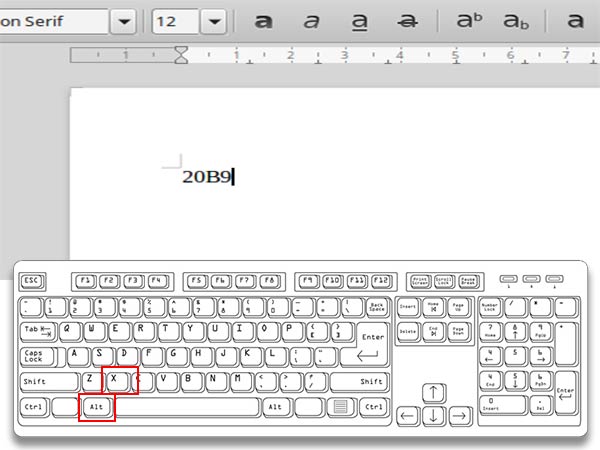Click the highlighted left Alt key

pyautogui.click(x=97, y=407)
